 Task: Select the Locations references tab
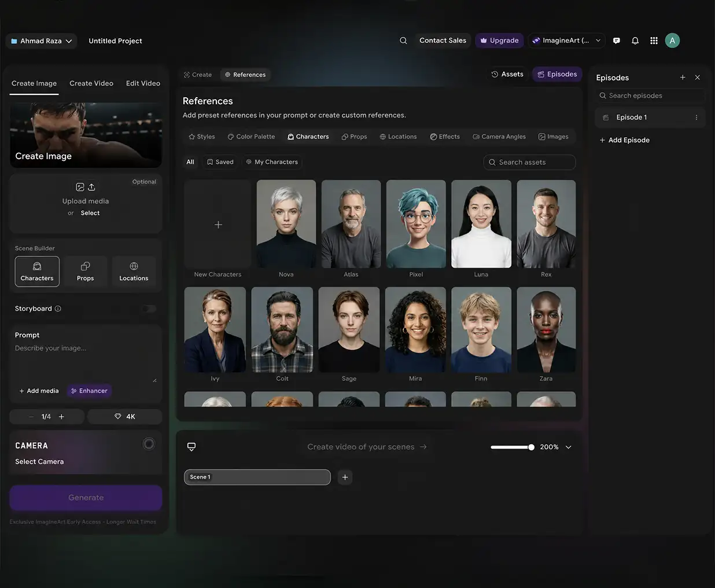coord(398,137)
